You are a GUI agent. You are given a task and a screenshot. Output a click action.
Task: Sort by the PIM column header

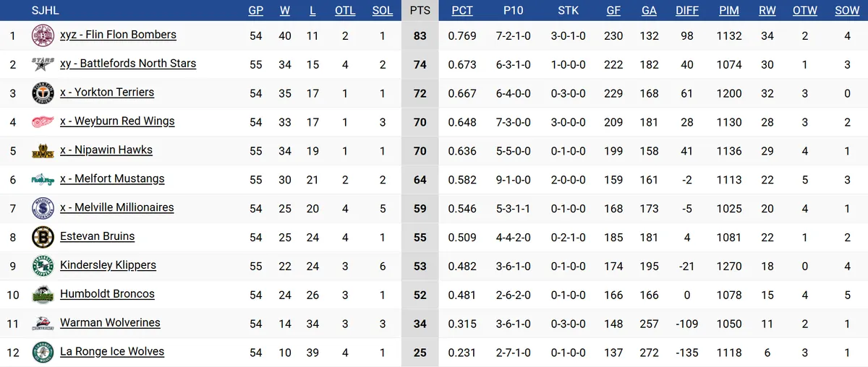coord(729,11)
